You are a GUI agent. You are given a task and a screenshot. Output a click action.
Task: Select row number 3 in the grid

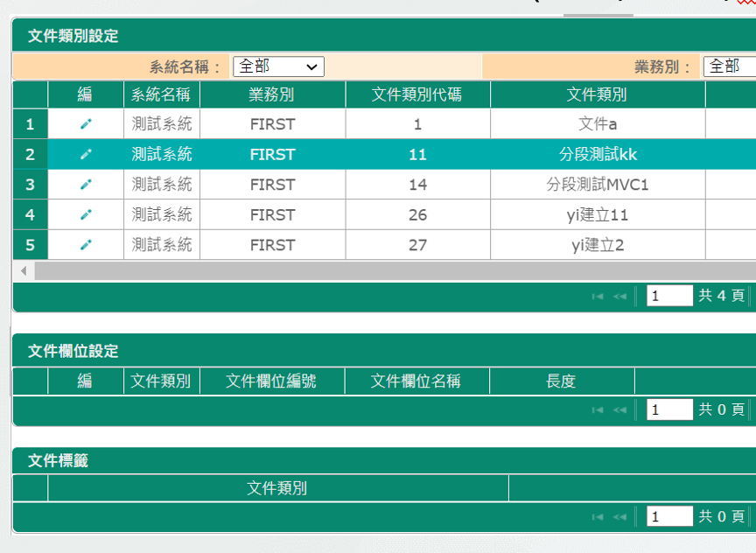coord(30,185)
